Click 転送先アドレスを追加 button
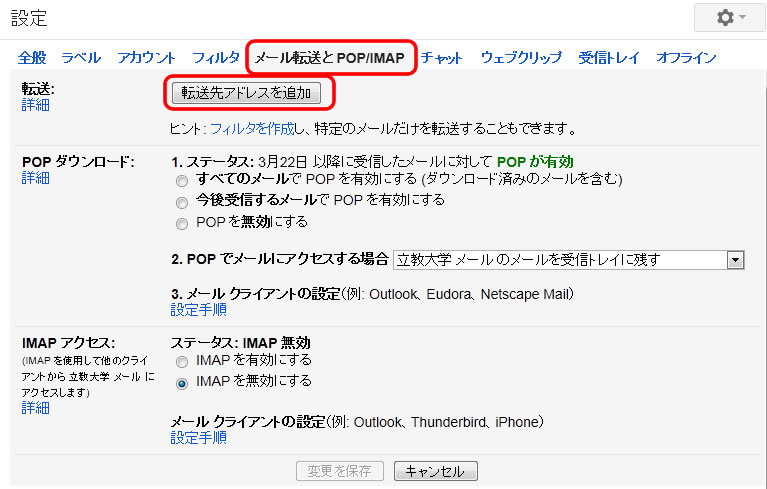 click(x=247, y=93)
